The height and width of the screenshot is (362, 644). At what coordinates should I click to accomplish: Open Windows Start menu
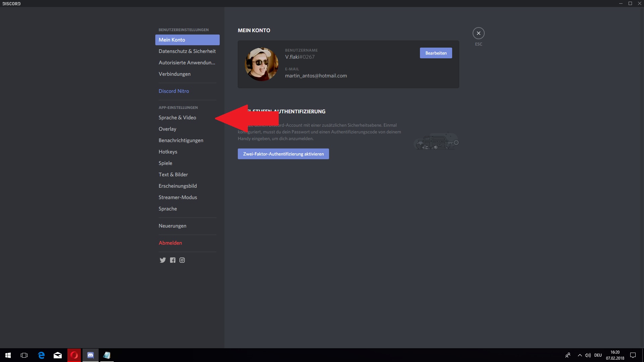click(8, 355)
